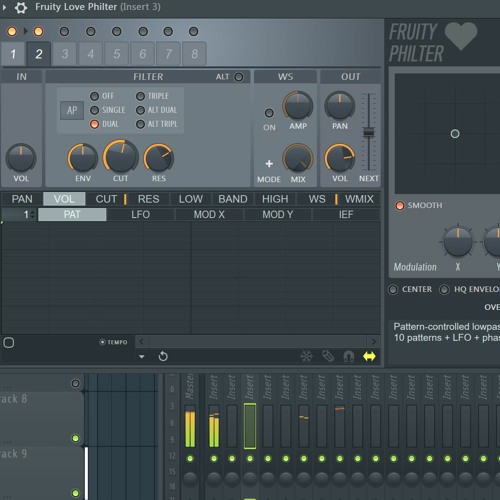The image size is (500, 500).
Task: Select the ALT TRIPL filter mode
Action: pyautogui.click(x=140, y=124)
